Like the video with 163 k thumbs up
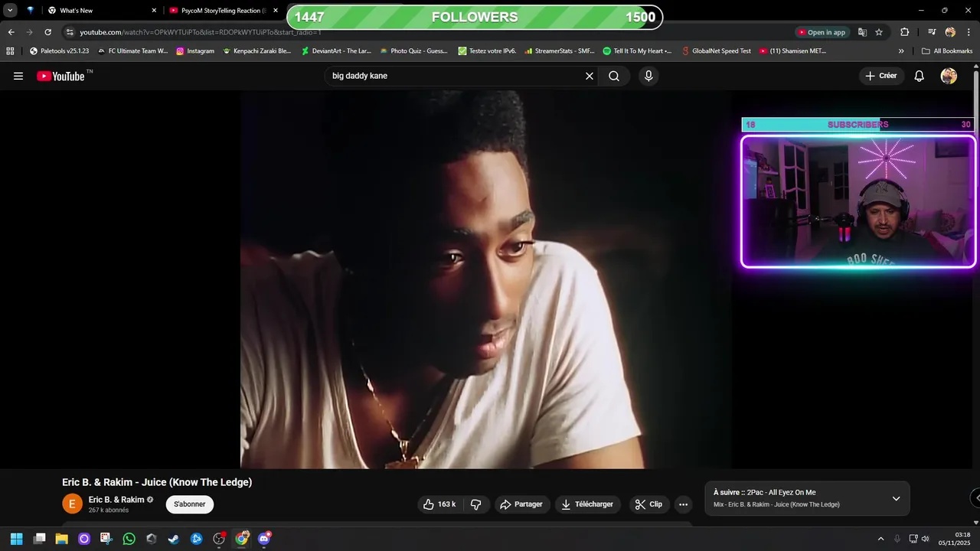This screenshot has width=980, height=551. click(439, 504)
